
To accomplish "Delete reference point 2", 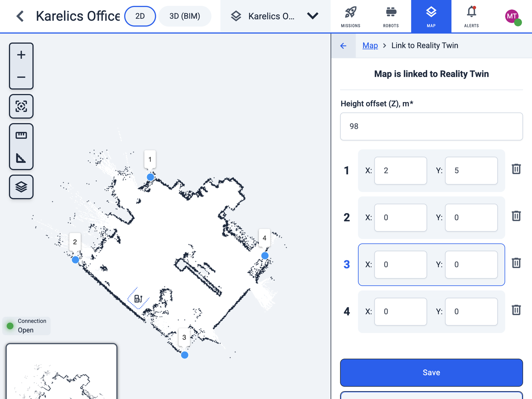I will [x=516, y=216].
